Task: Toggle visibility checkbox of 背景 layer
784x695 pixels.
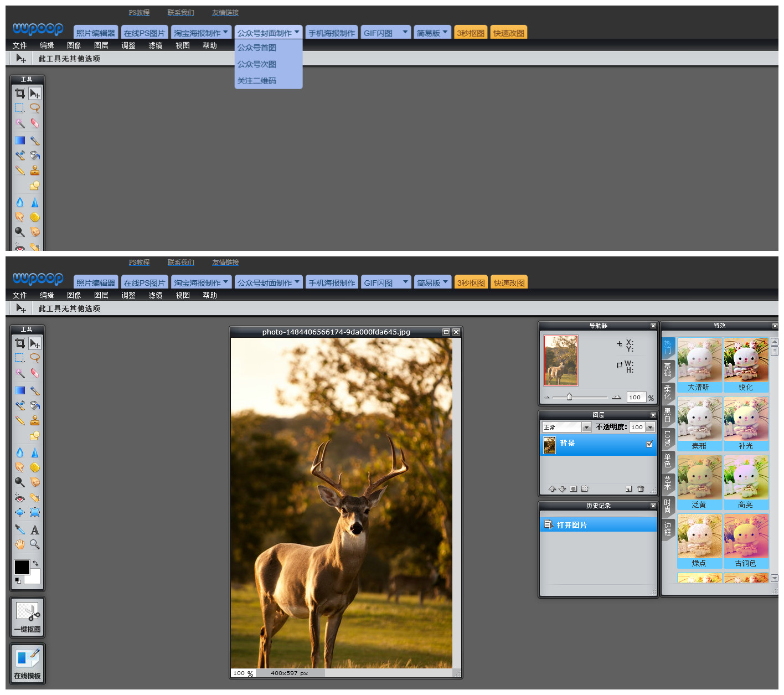Action: coord(649,444)
